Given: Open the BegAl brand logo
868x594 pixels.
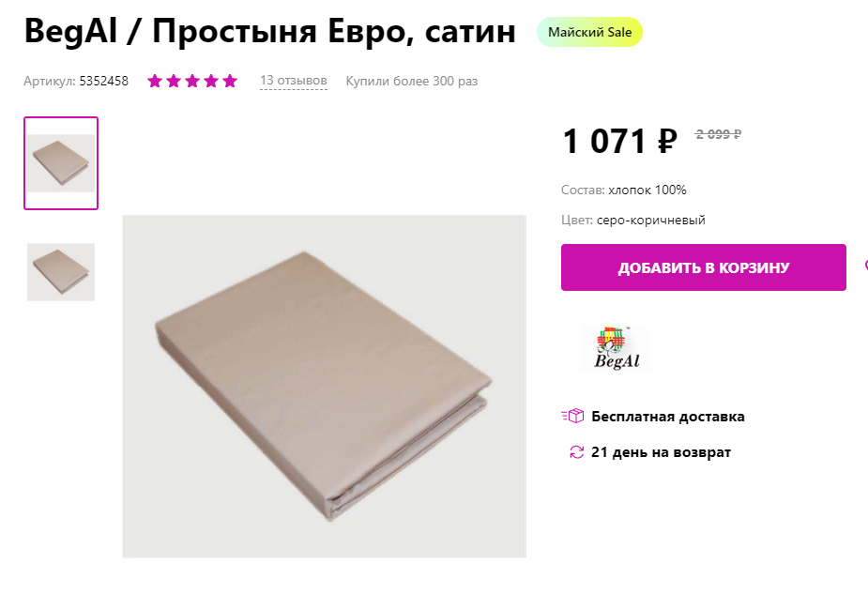Looking at the screenshot, I should [x=617, y=345].
